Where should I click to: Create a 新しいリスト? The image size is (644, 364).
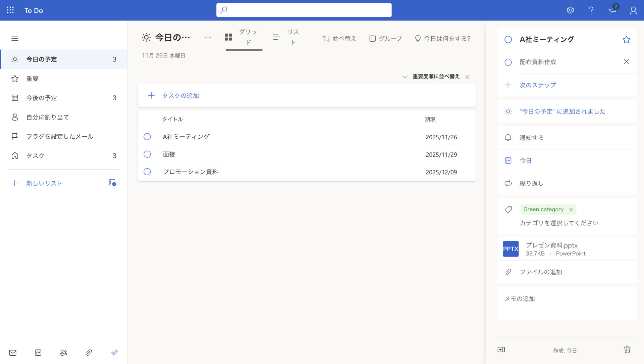44,183
